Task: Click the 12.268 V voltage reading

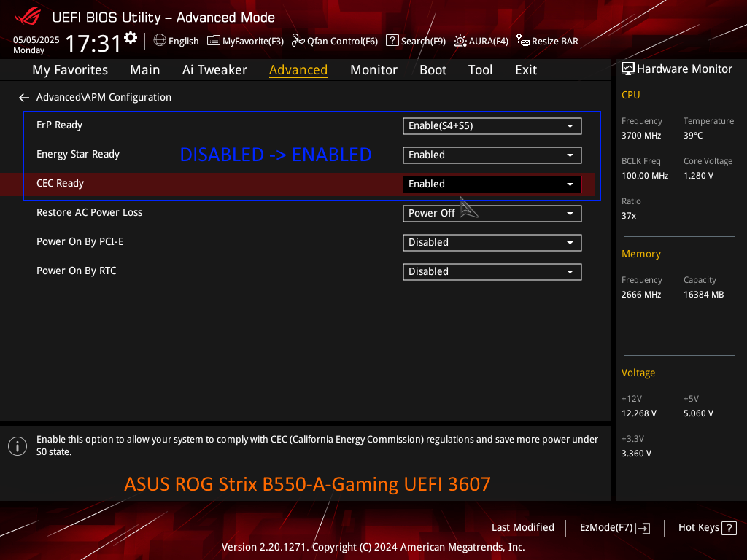Action: click(x=639, y=413)
